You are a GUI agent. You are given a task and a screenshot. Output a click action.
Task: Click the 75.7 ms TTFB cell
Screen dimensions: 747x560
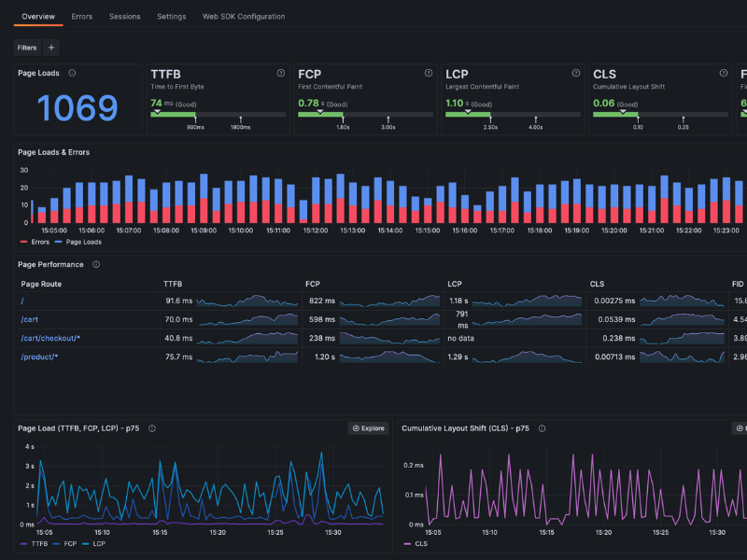pos(179,357)
